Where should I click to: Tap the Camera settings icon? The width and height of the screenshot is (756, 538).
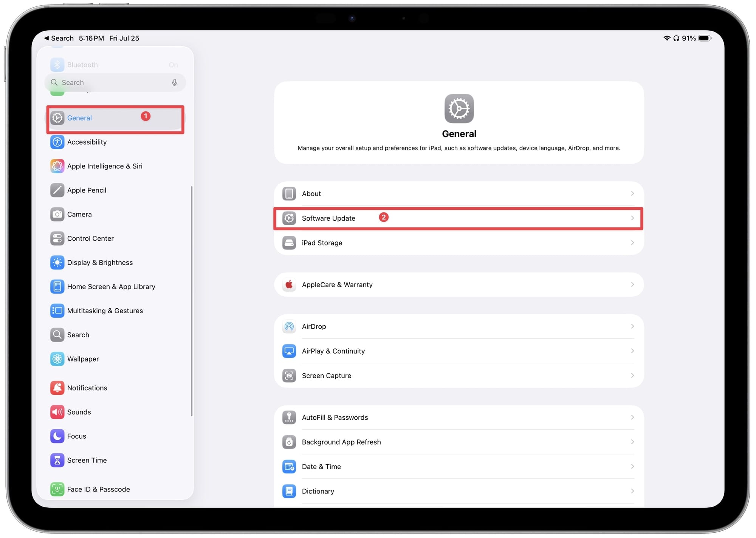click(x=57, y=214)
